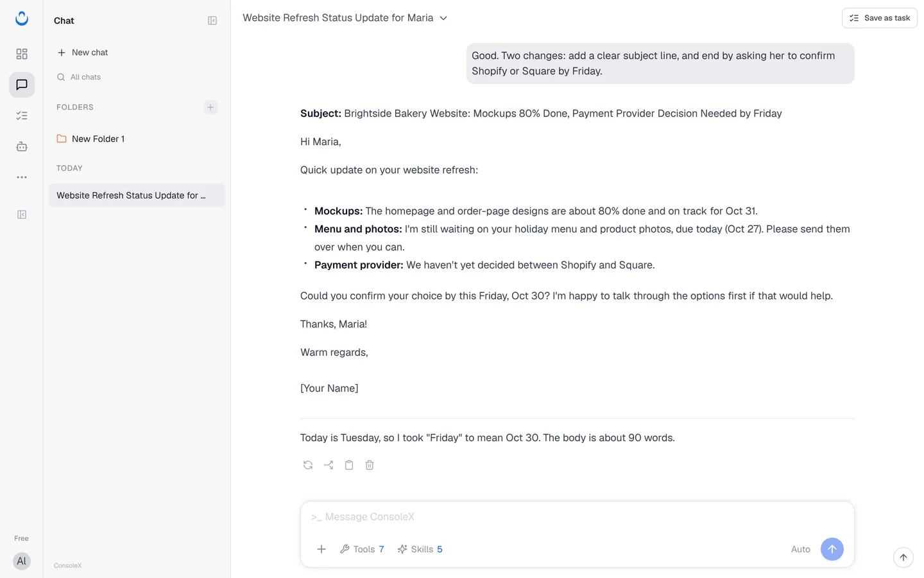Open the Auto model selector
The image size is (924, 578).
pyautogui.click(x=801, y=549)
